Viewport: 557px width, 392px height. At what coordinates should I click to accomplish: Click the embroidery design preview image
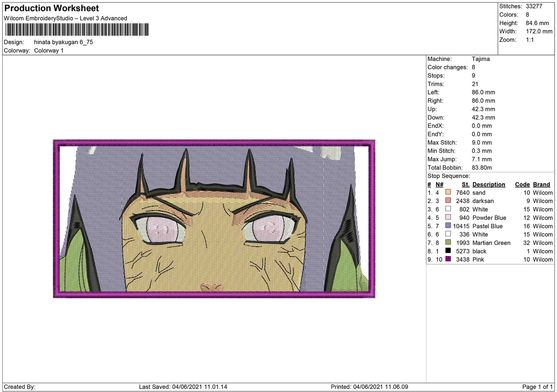214,219
